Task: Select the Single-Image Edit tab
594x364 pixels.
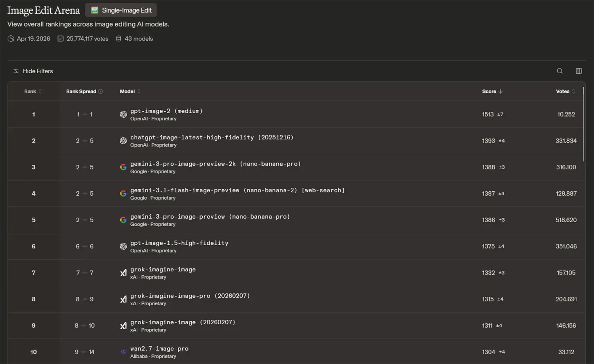Action: tap(121, 10)
